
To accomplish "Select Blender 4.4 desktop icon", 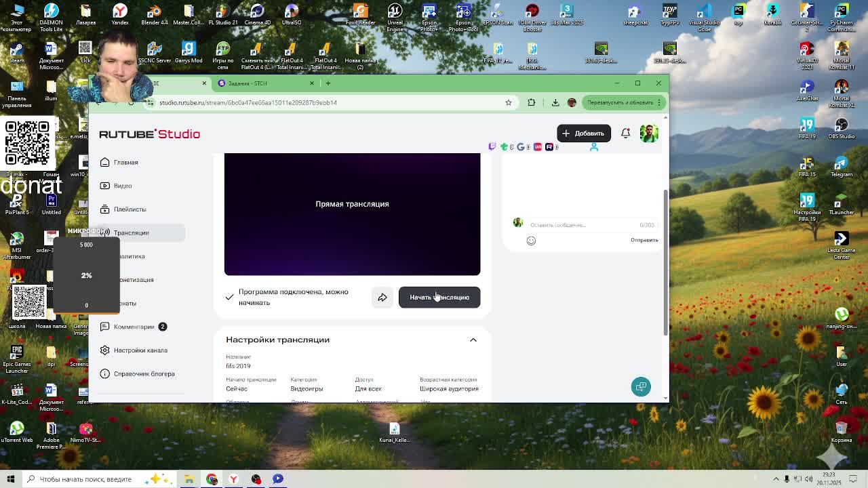I will [x=154, y=15].
